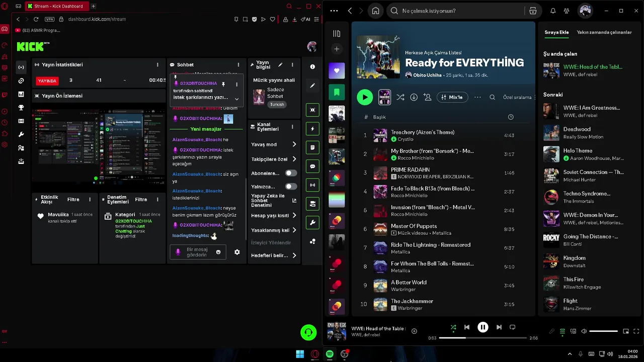Viewport: 644px width, 362px height.
Task: Toggle the Yalnızca switch in Kanal Eylemleri
Action: point(291,187)
